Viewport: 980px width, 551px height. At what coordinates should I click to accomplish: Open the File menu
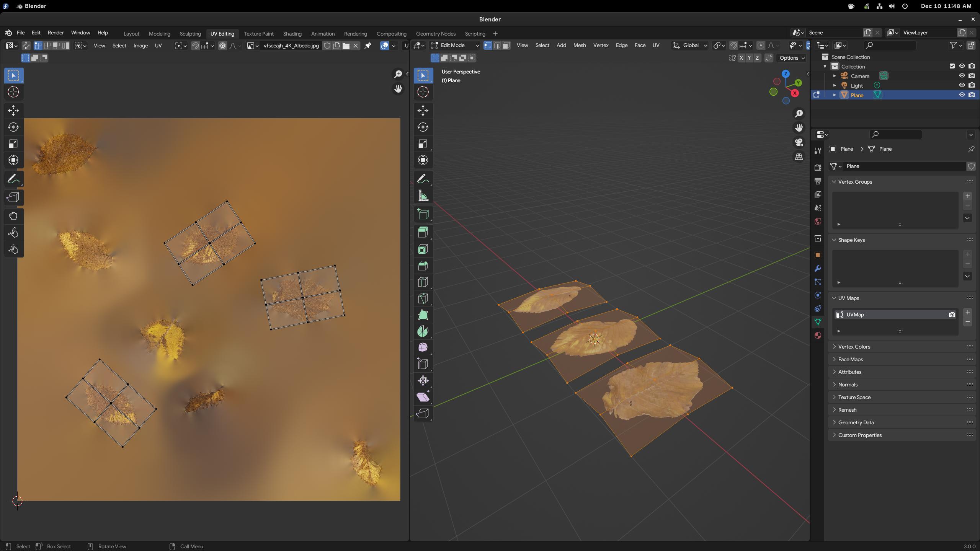21,33
